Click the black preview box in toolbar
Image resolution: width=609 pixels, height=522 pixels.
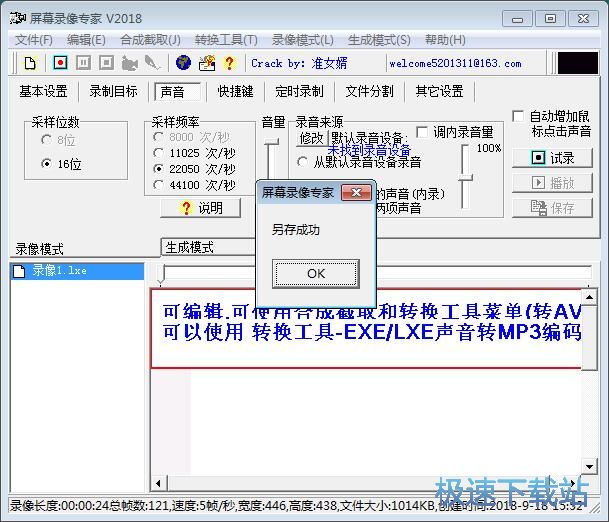tap(578, 63)
